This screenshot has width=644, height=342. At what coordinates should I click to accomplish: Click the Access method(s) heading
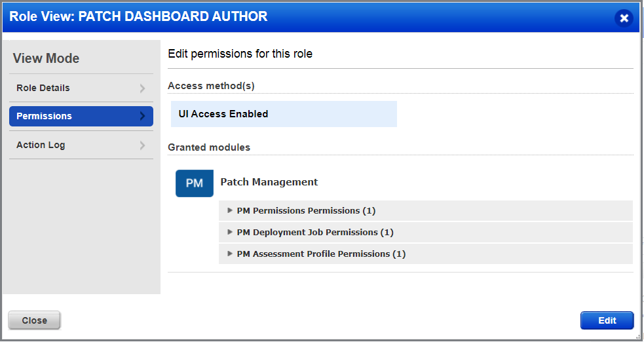click(211, 85)
